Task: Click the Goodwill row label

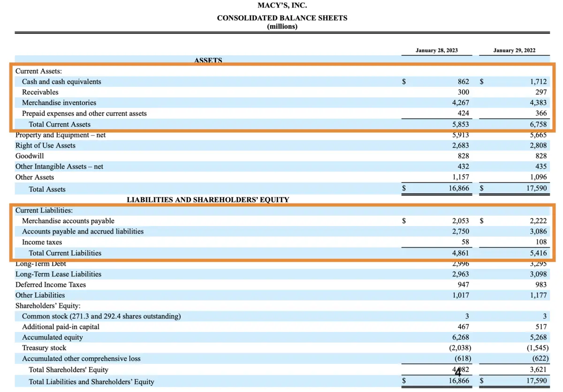Action: click(x=30, y=156)
